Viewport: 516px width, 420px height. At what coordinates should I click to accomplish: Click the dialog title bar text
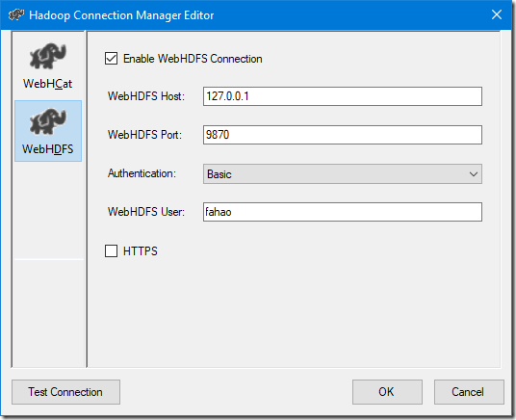coord(121,15)
